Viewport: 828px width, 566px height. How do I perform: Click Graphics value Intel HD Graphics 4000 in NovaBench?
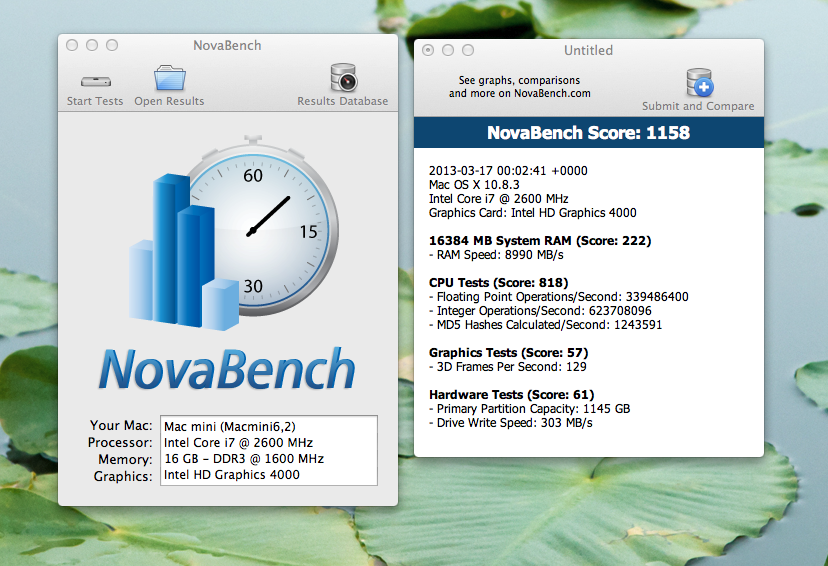(x=232, y=475)
